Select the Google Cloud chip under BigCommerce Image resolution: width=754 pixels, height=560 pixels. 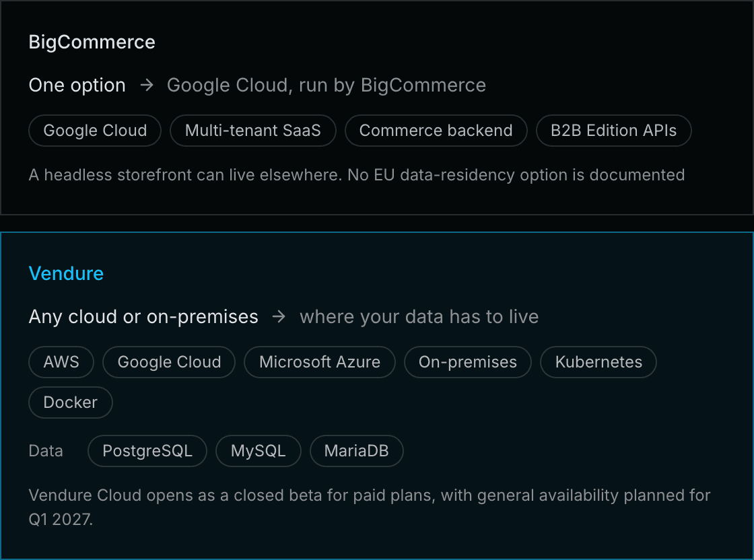tap(95, 131)
